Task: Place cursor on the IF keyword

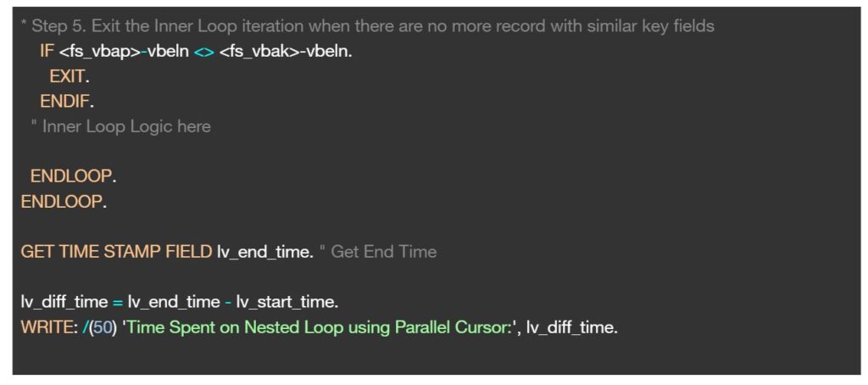Action: coord(47,52)
